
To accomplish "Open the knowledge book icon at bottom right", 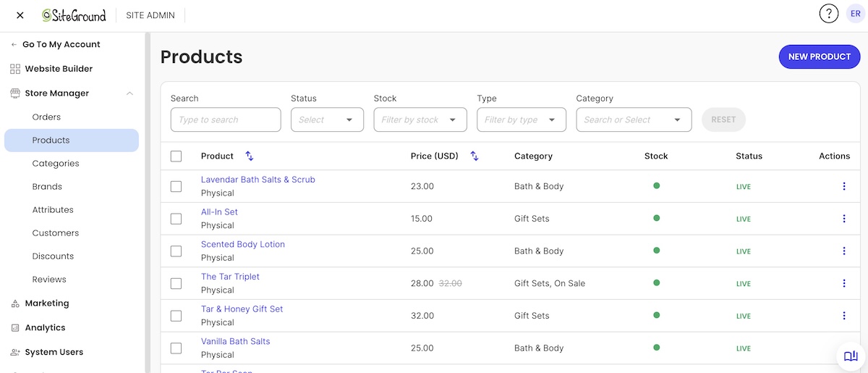I will (x=851, y=356).
